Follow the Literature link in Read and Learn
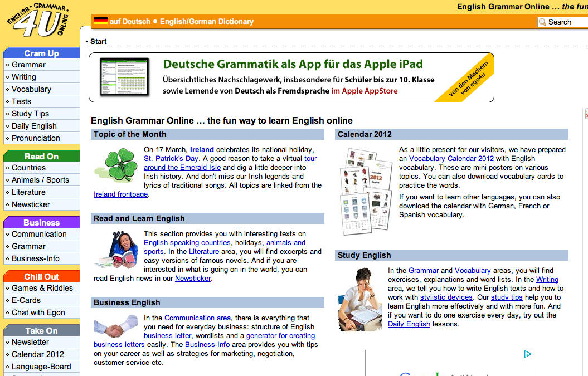Image resolution: width=588 pixels, height=376 pixels. [x=204, y=252]
